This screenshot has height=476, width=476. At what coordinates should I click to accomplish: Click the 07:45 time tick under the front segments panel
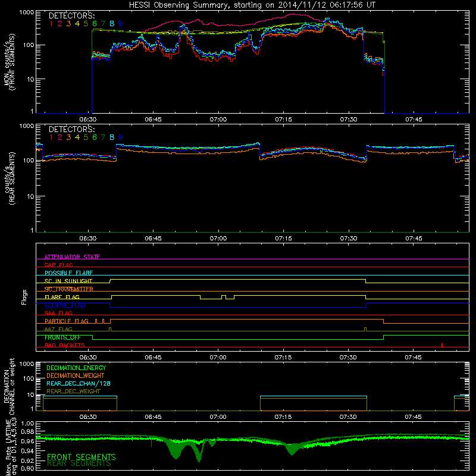[414, 120]
